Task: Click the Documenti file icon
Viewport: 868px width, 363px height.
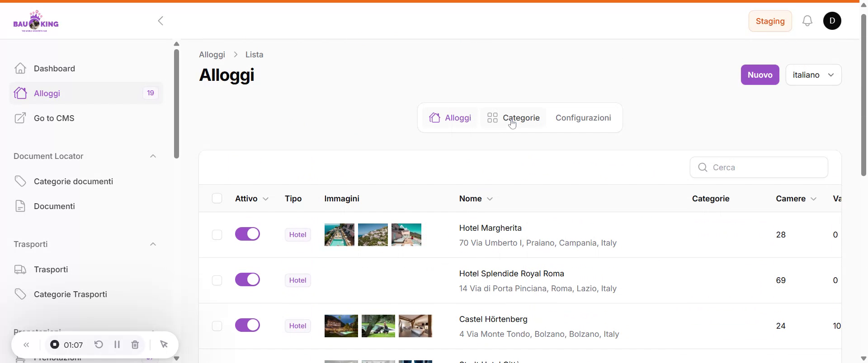Action: [20, 206]
